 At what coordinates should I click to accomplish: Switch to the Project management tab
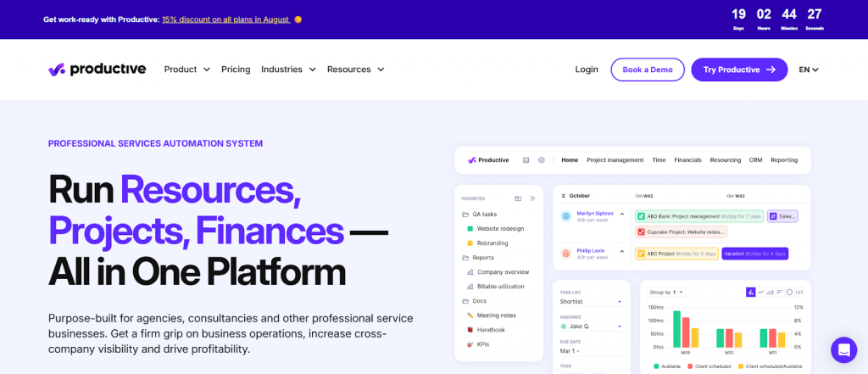(x=615, y=160)
